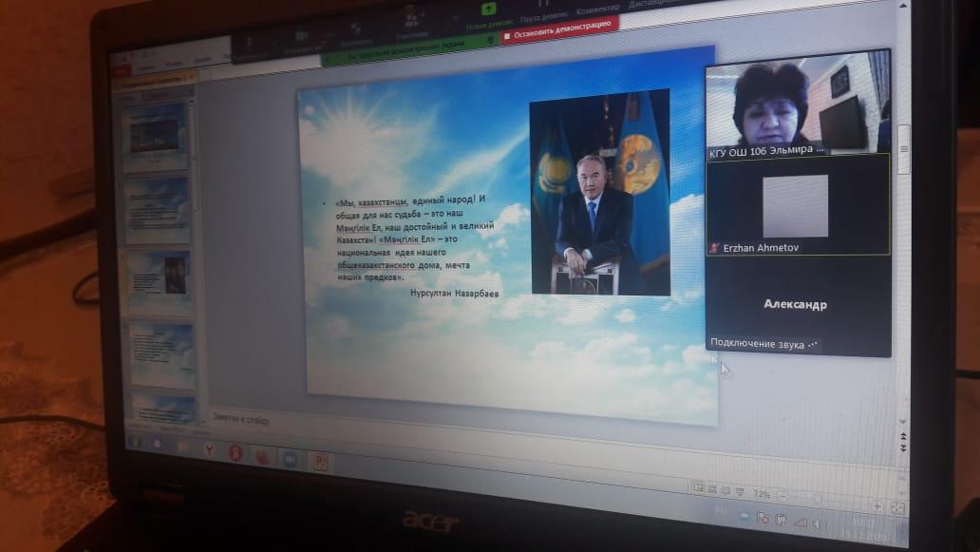
Task: Open PowerPoint from the Windows taskbar
Action: (321, 463)
